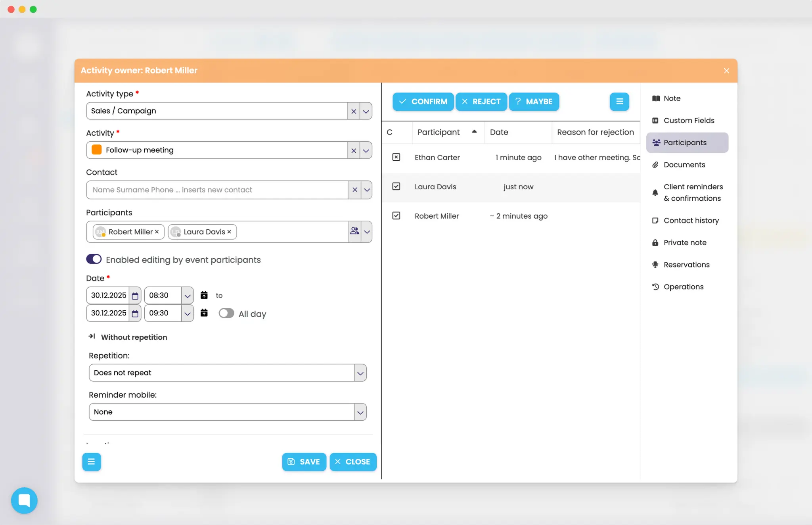View Contact history via its icon
The width and height of the screenshot is (812, 525).
pyautogui.click(x=655, y=220)
